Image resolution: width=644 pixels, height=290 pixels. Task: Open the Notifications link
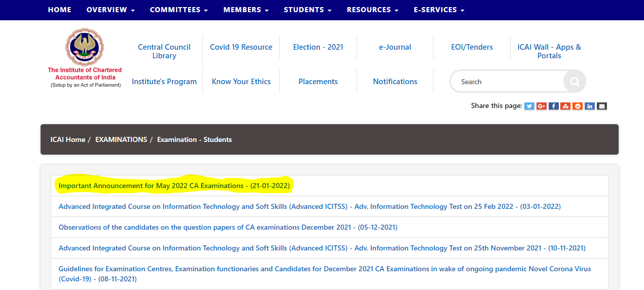pyautogui.click(x=395, y=82)
